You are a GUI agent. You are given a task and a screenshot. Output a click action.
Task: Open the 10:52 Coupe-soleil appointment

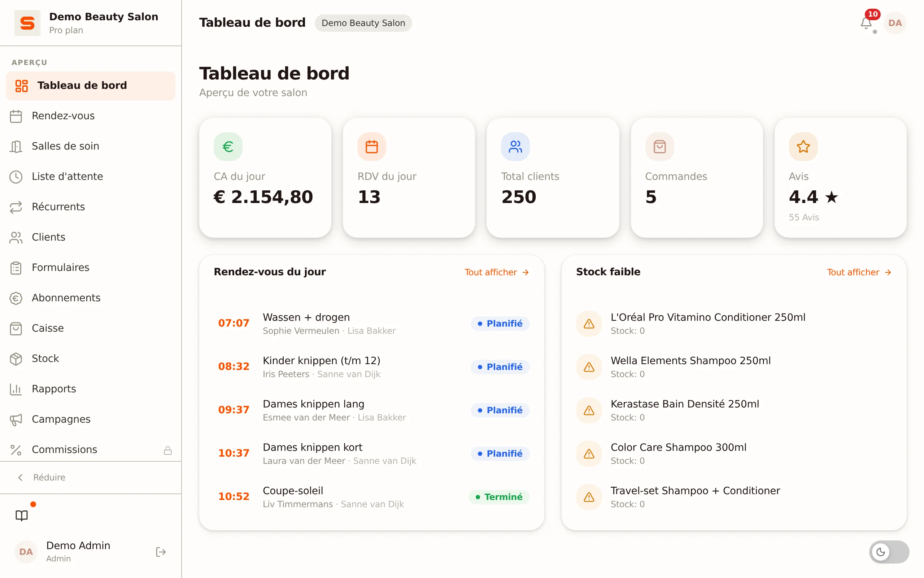click(x=371, y=497)
